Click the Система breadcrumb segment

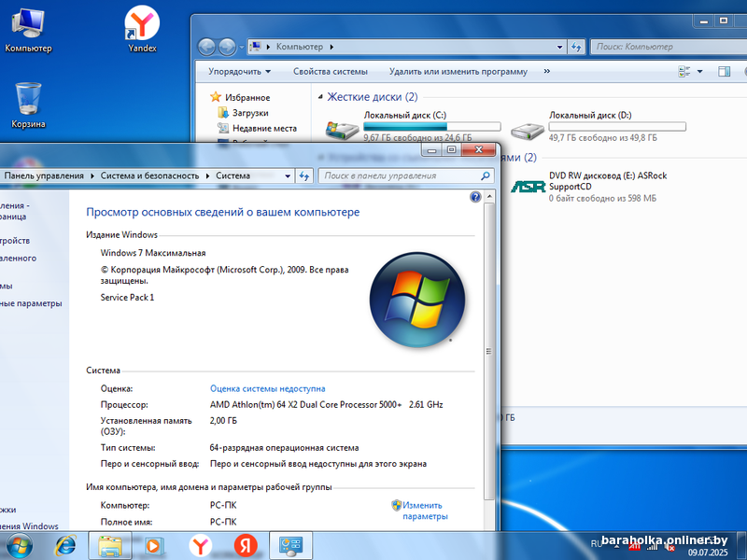point(233,175)
